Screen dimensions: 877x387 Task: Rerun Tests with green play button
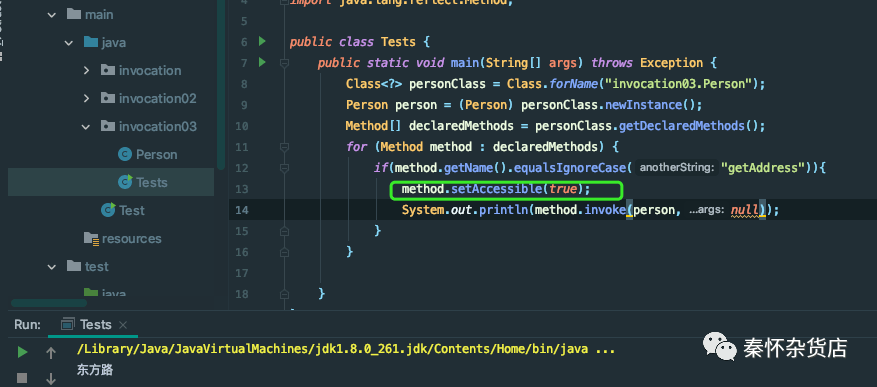[x=22, y=352]
